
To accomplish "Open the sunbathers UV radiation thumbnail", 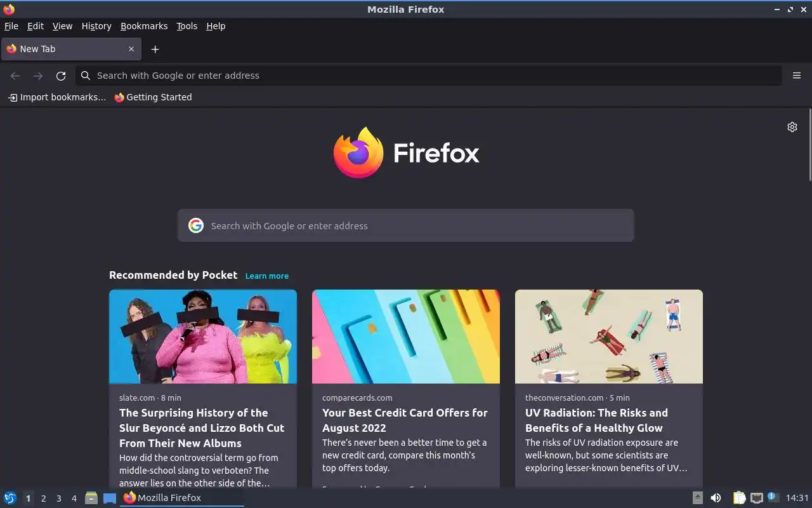I will 609,337.
